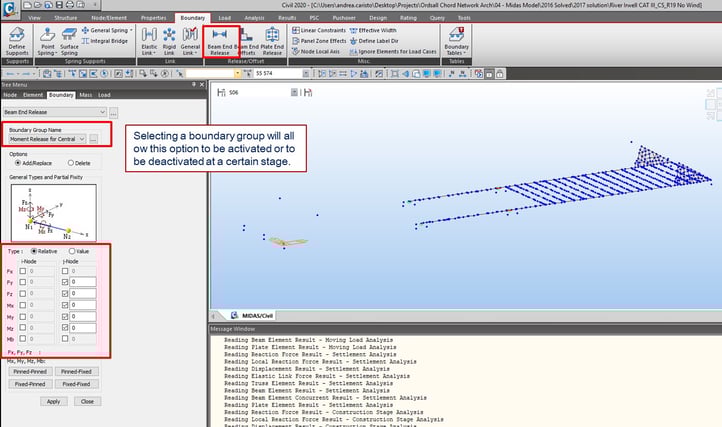Screen dimensions: 722x427
Task: Select the Add/Replace option
Action: pos(33,163)
